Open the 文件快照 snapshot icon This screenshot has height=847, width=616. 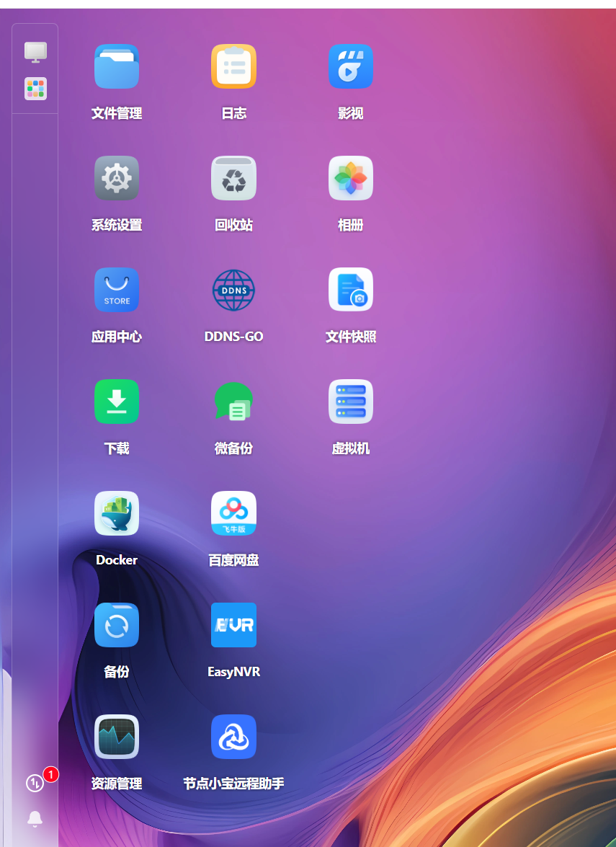pos(351,290)
